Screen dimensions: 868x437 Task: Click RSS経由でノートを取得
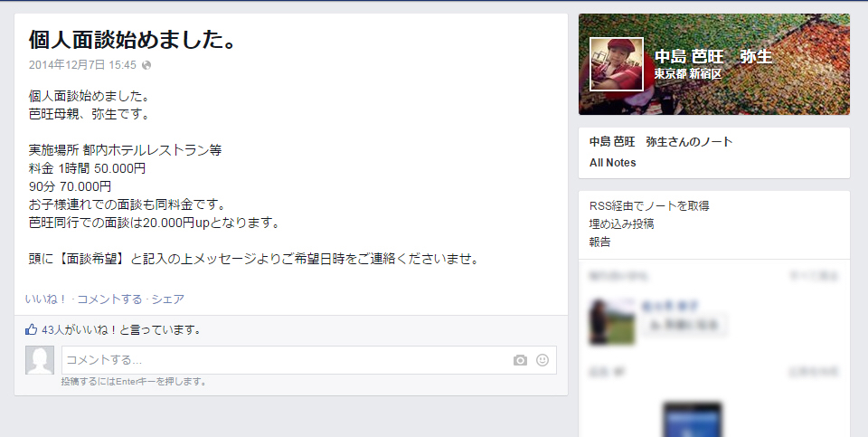649,206
